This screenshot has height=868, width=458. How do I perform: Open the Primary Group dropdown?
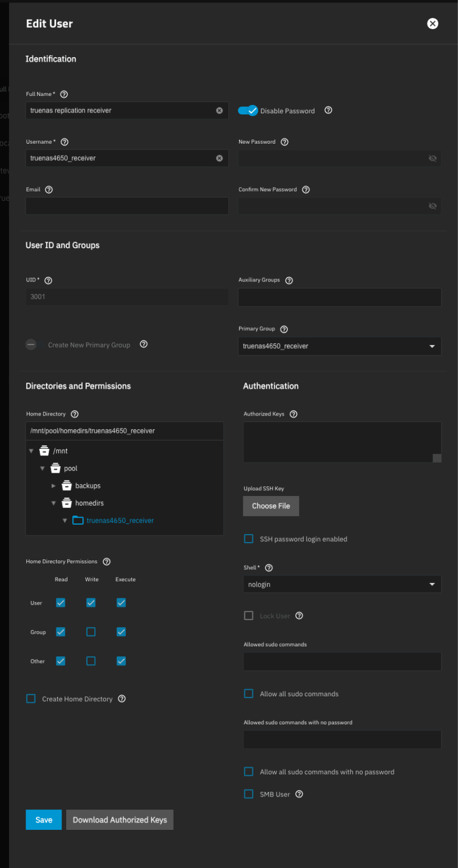click(x=339, y=346)
